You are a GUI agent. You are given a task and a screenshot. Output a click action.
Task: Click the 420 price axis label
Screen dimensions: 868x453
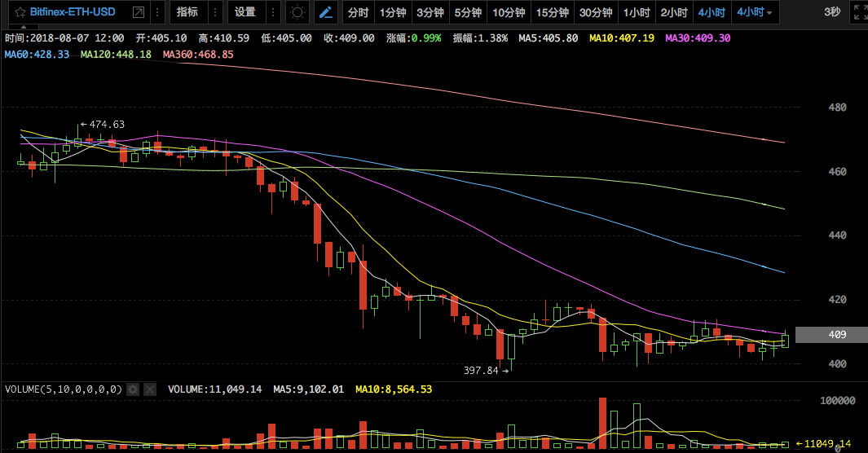pyautogui.click(x=837, y=299)
